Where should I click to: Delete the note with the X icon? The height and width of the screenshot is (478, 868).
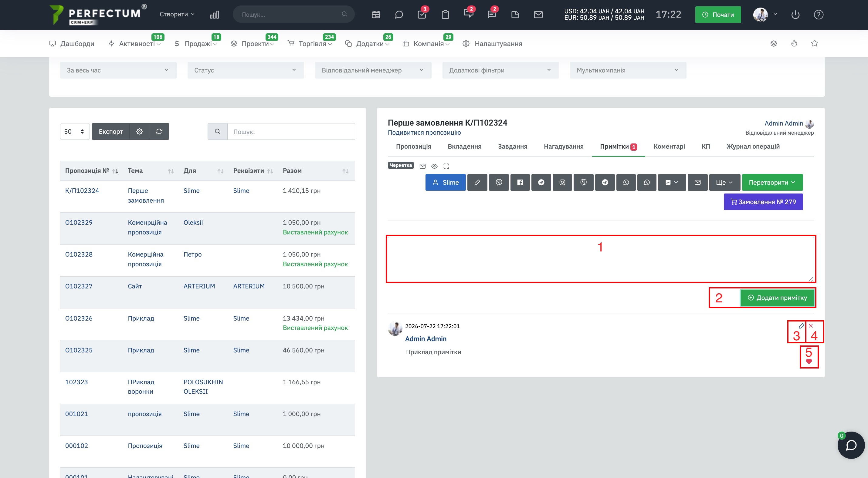pos(811,326)
